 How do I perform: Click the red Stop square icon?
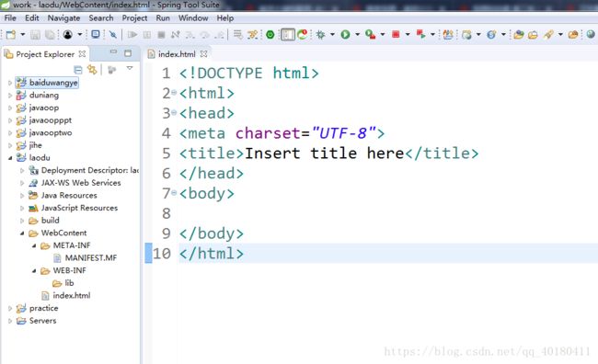pyautogui.click(x=396, y=35)
